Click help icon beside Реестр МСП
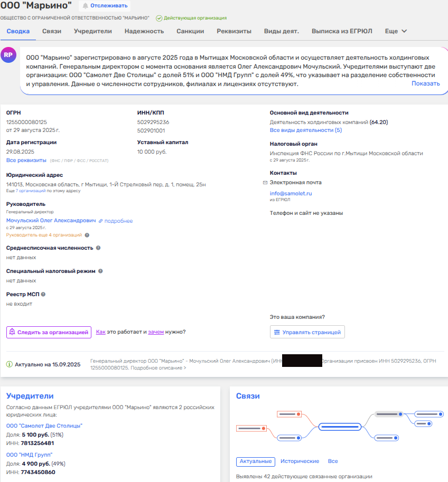Screen dimensions: 448x482 43,294
